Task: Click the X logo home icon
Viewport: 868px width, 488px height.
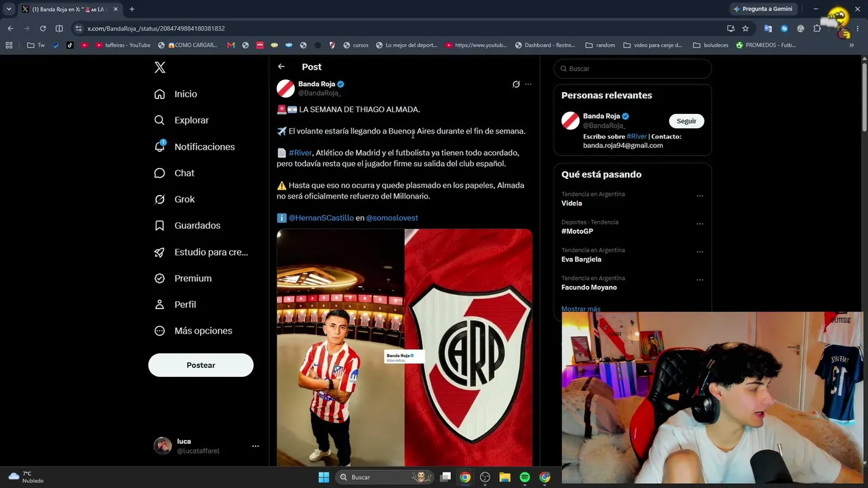Action: coord(160,67)
